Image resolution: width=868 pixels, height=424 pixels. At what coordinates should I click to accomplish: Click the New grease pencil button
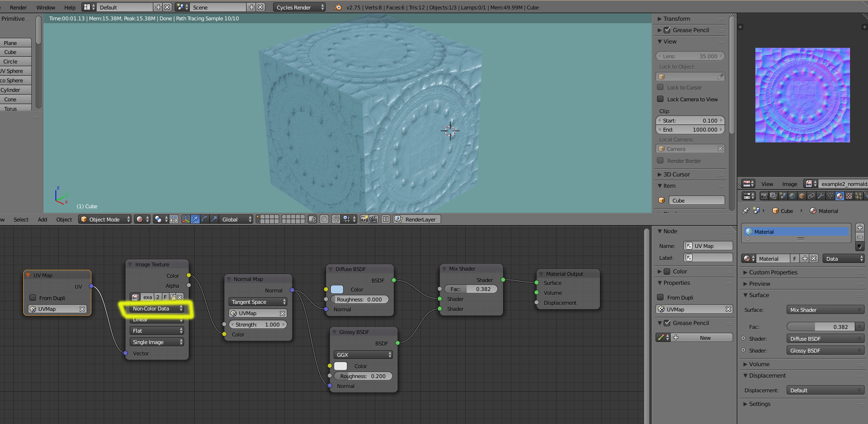(x=702, y=337)
